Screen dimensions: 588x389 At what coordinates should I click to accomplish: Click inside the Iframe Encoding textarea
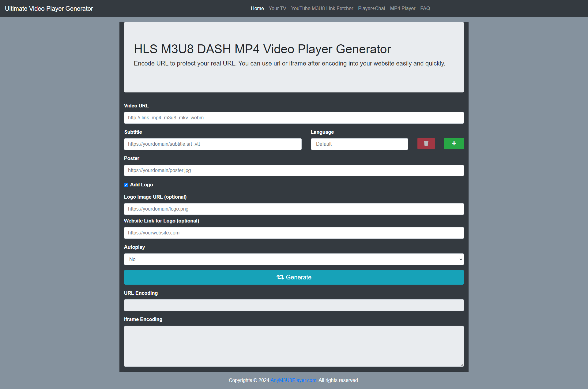[294, 346]
